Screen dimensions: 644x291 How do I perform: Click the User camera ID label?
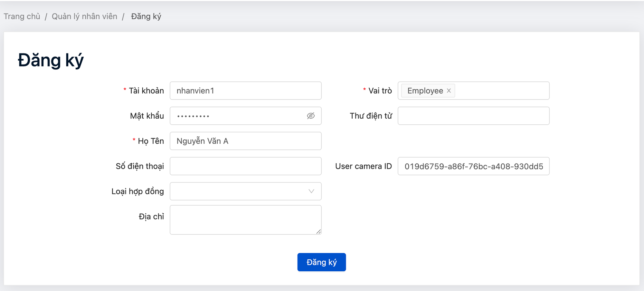(x=363, y=166)
